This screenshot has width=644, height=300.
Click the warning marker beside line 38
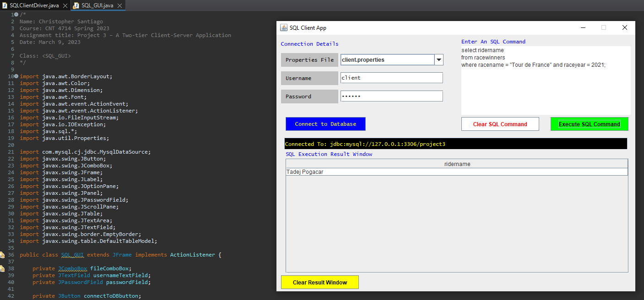[x=3, y=268]
